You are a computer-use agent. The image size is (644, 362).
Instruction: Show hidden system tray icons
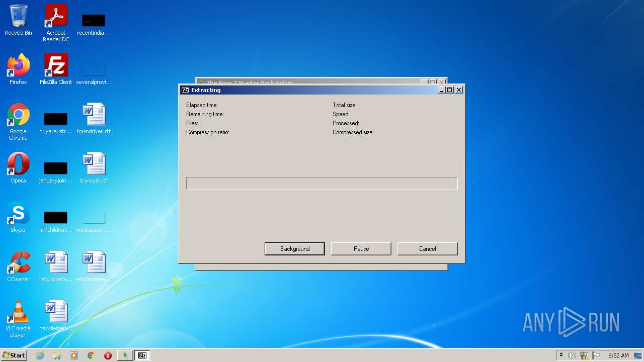[x=561, y=355]
